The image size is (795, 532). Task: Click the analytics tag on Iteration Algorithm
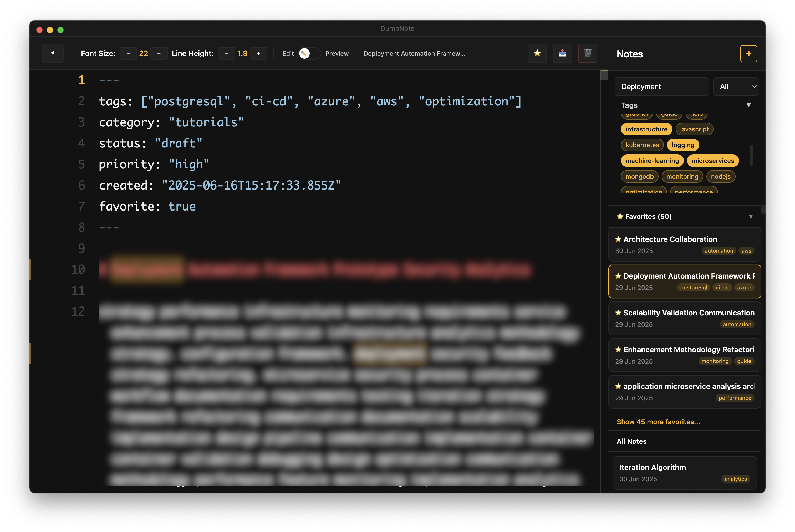click(735, 479)
